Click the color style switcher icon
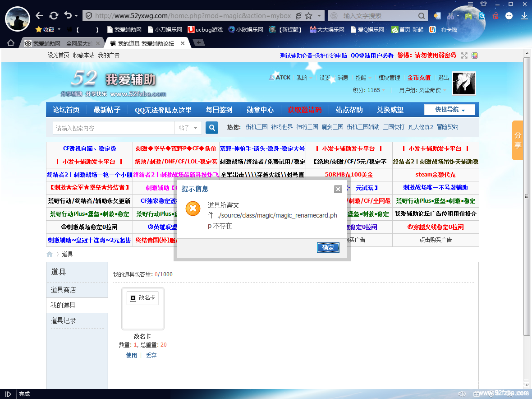Image resolution: width=532 pixels, height=399 pixels. point(475,56)
